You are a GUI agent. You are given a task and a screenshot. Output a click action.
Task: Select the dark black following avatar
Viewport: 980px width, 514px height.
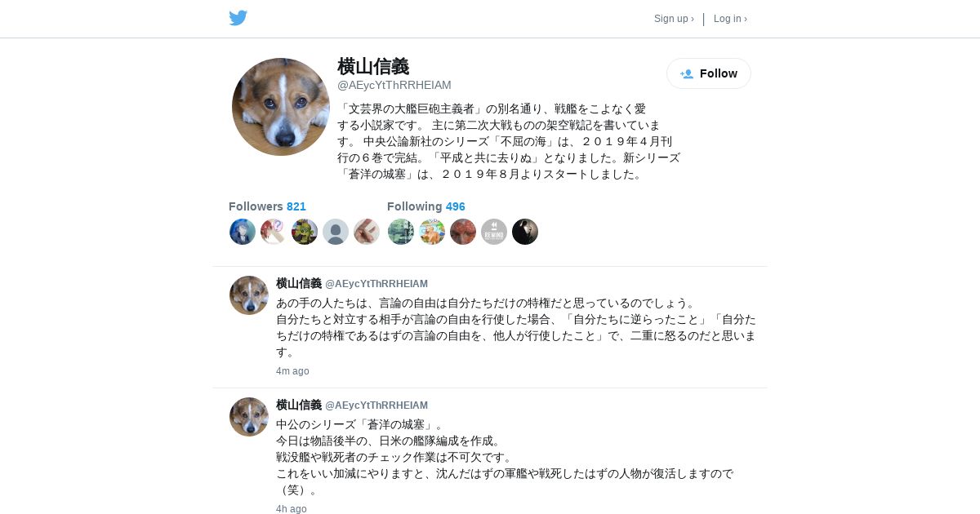click(x=525, y=232)
